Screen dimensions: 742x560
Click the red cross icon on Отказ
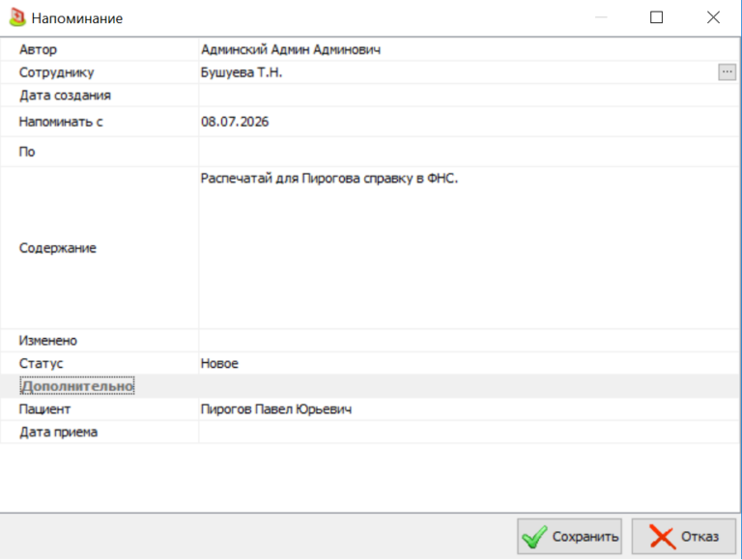[662, 537]
